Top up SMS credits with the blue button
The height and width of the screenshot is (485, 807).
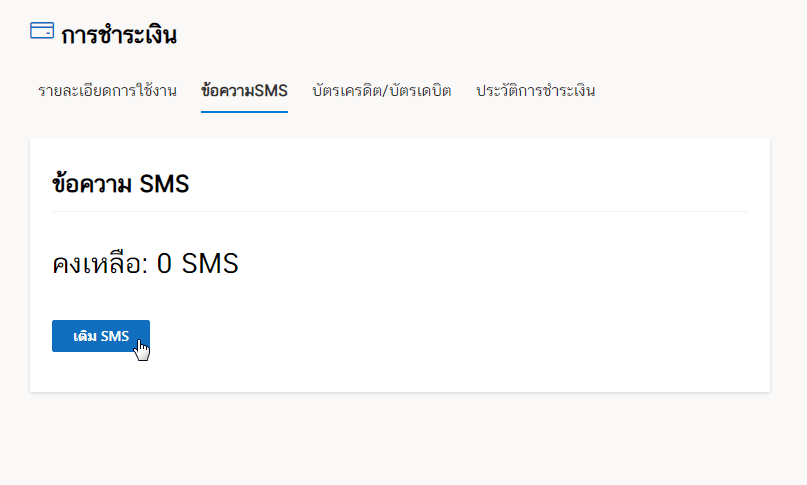point(101,336)
